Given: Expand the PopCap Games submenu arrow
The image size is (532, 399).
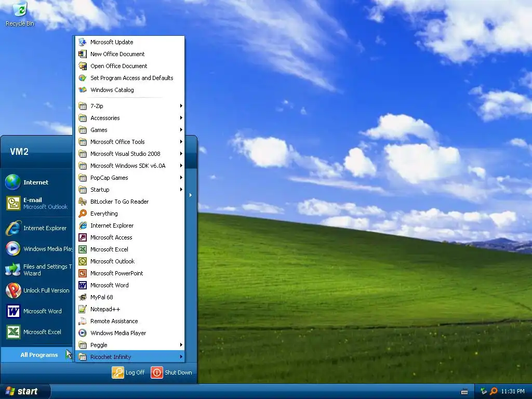Looking at the screenshot, I should tap(181, 178).
